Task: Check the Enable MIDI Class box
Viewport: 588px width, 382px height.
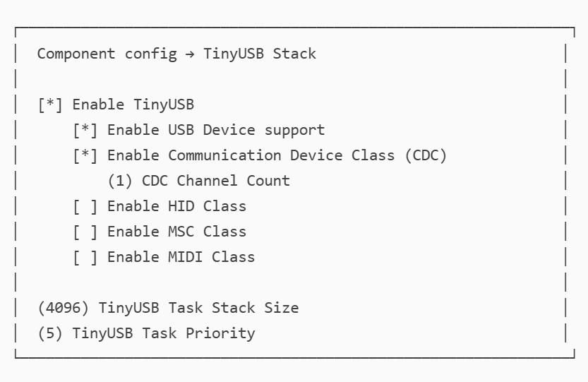Action: tap(85, 257)
